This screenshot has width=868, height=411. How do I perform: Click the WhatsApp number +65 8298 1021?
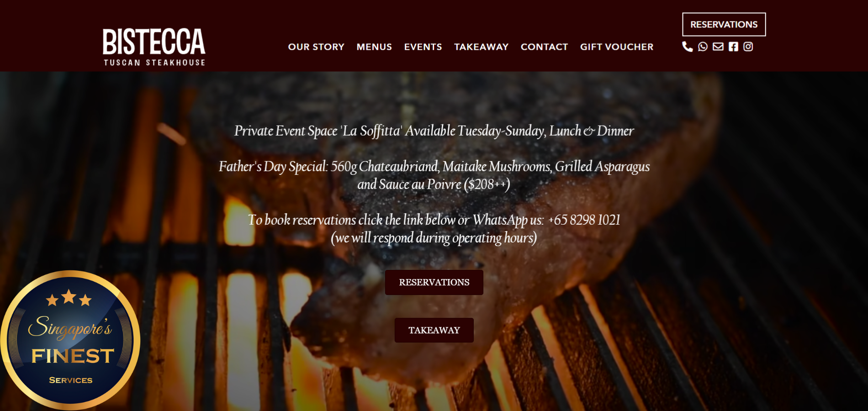[584, 220]
